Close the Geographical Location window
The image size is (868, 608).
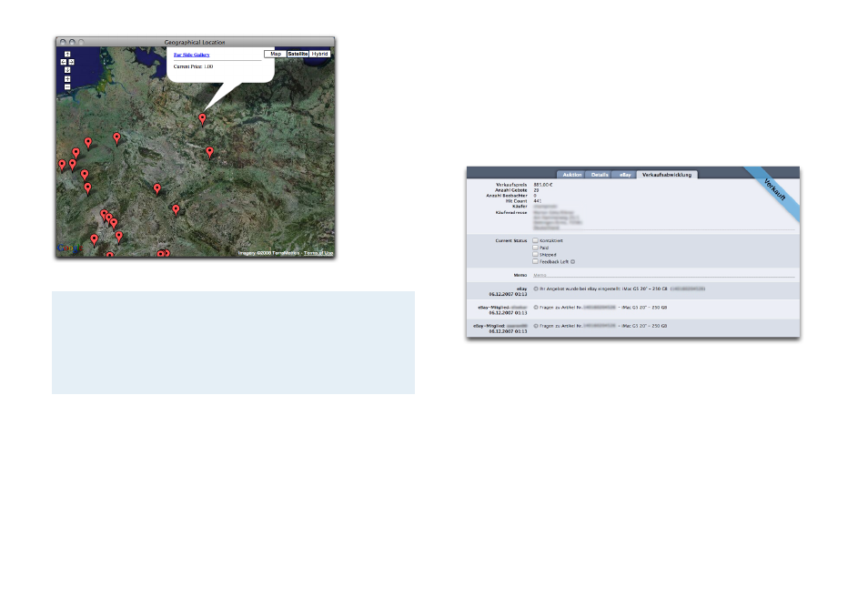click(x=63, y=42)
